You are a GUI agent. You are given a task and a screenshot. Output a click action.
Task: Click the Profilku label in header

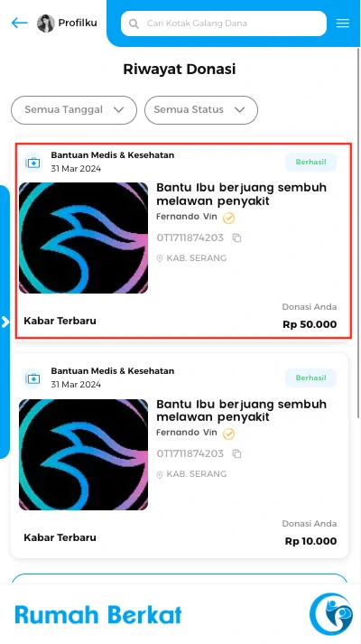point(78,23)
